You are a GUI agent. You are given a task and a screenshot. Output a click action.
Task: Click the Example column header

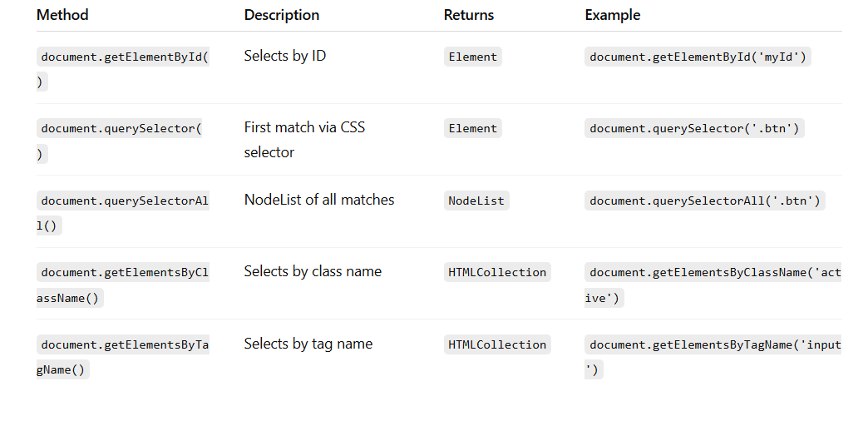pyautogui.click(x=612, y=15)
